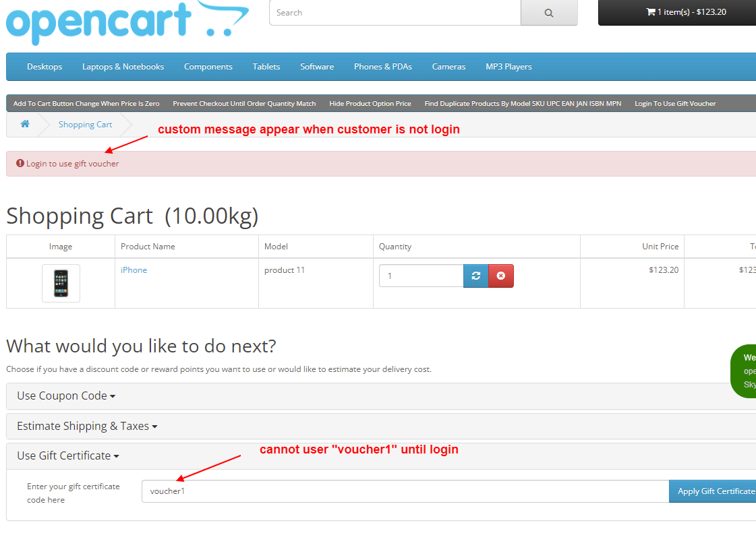Select Cameras from the navigation bar
The height and width of the screenshot is (533, 756).
point(448,67)
